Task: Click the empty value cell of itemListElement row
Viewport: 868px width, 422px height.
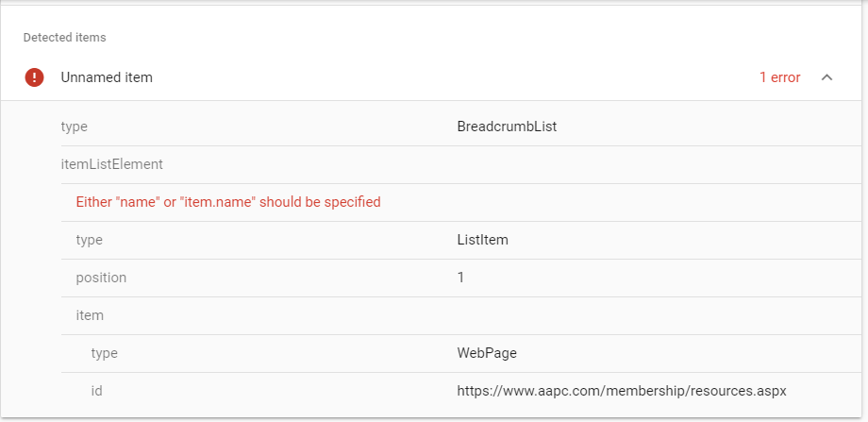Action: tap(642, 164)
